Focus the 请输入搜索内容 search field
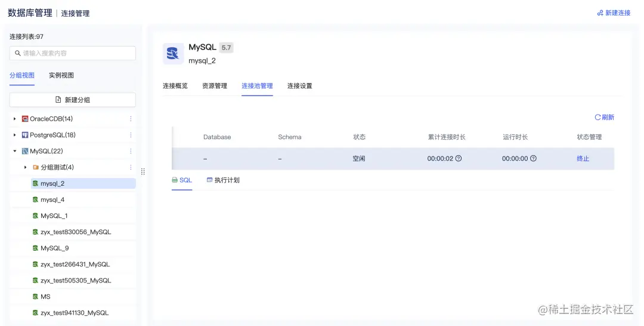 pyautogui.click(x=73, y=53)
